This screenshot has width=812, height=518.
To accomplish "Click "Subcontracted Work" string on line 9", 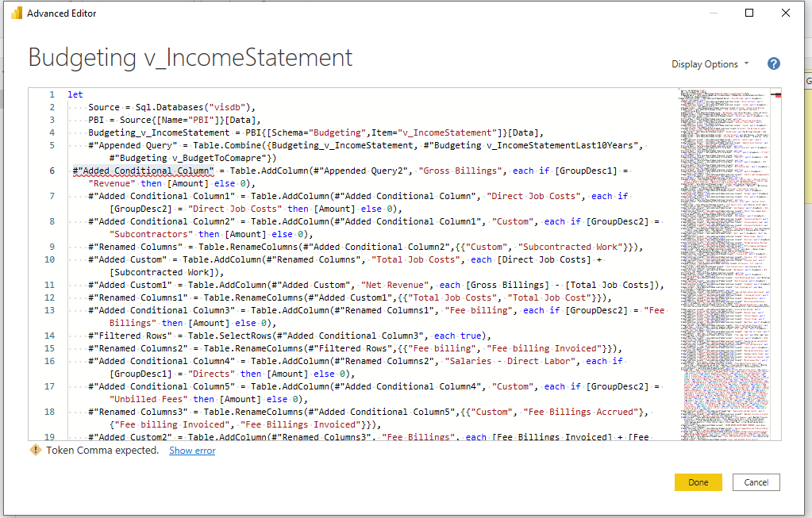I will pos(570,247).
